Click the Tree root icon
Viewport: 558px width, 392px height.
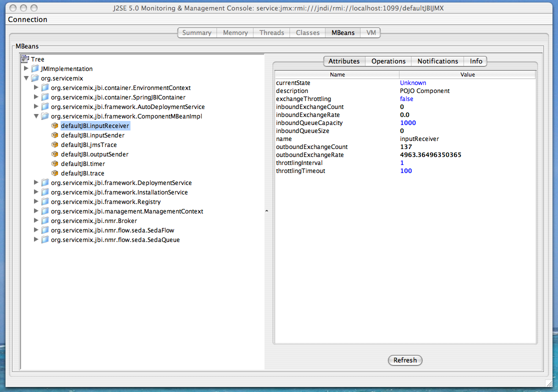[25, 59]
